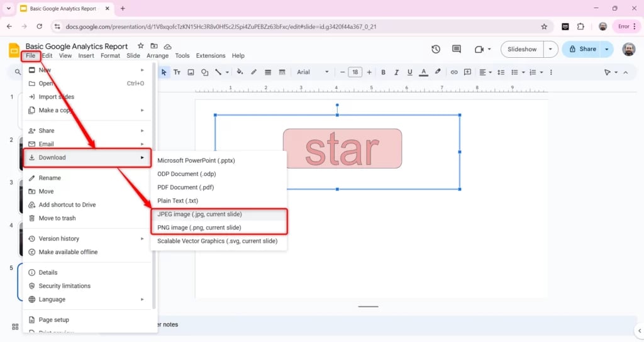The width and height of the screenshot is (644, 342).
Task: Expand the Slideshow options arrow
Action: (x=551, y=49)
